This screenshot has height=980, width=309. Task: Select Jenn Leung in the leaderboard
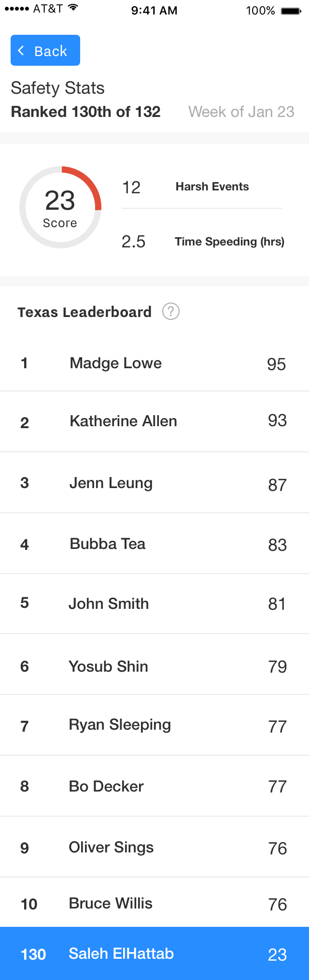point(154,483)
